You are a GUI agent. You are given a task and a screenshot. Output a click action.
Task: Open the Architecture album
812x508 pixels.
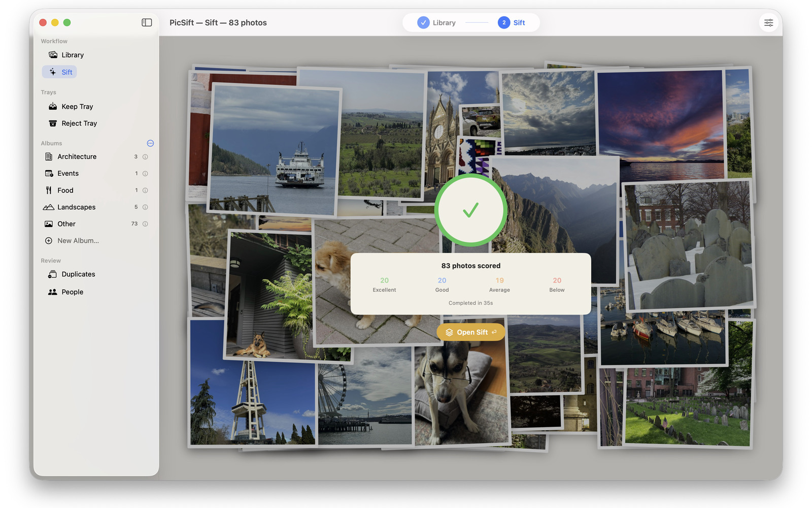pos(77,156)
